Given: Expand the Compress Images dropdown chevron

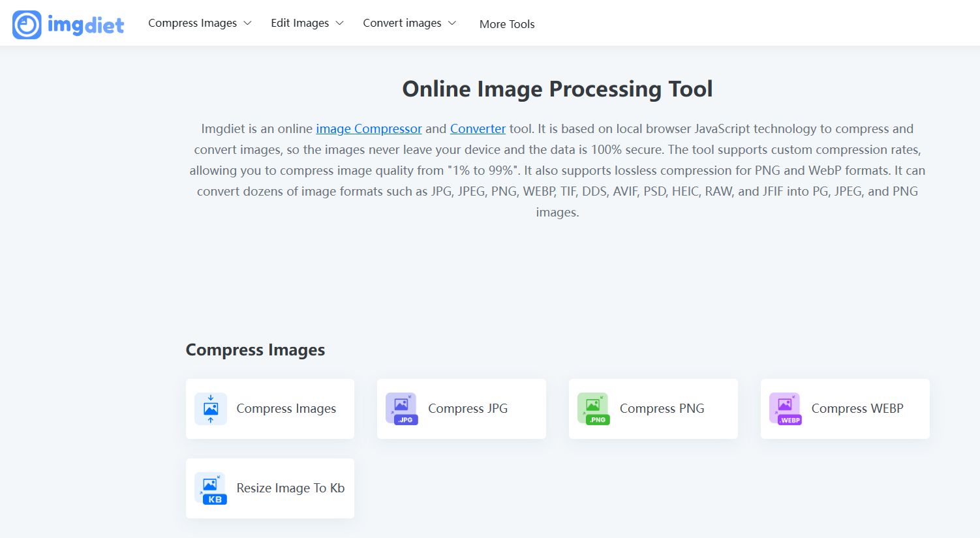Looking at the screenshot, I should 247,23.
